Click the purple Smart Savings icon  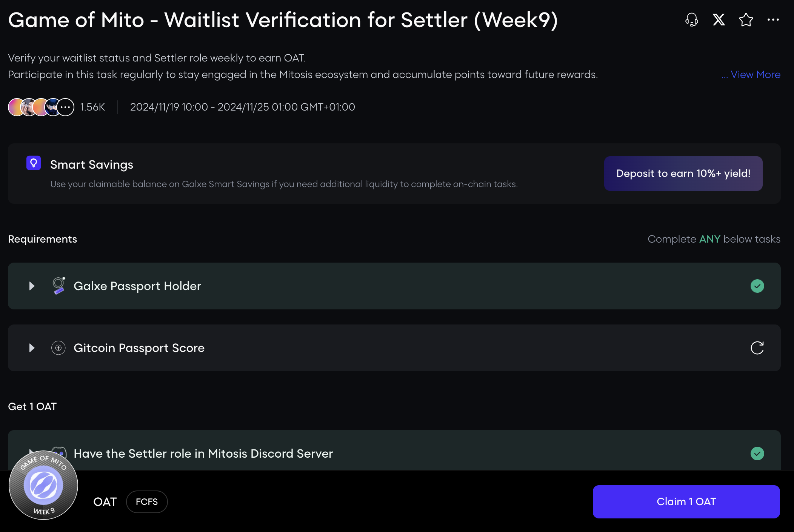[x=34, y=163]
